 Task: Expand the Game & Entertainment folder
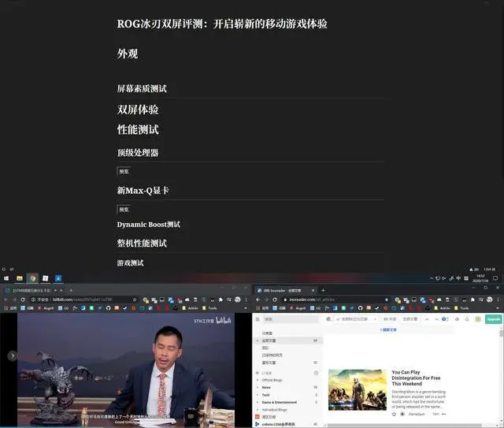click(x=258, y=402)
